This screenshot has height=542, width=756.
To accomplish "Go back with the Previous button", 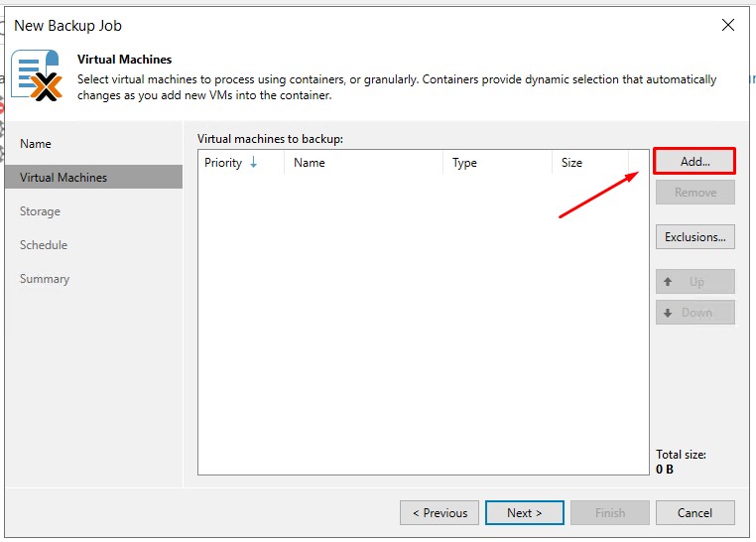I will coord(440,513).
